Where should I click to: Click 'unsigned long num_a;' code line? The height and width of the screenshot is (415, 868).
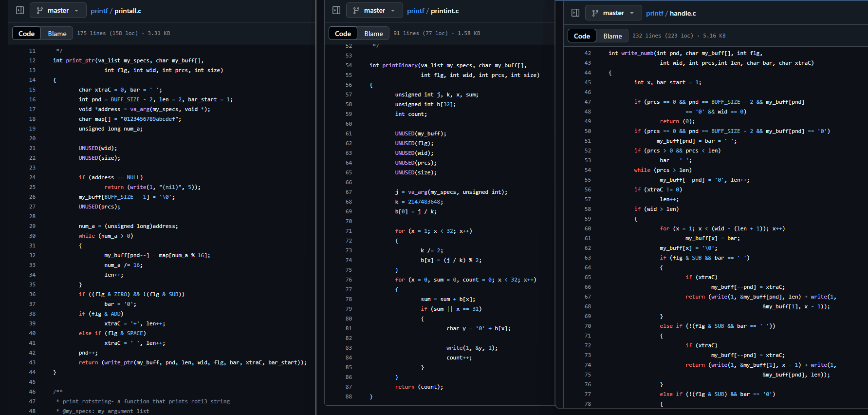tap(111, 129)
